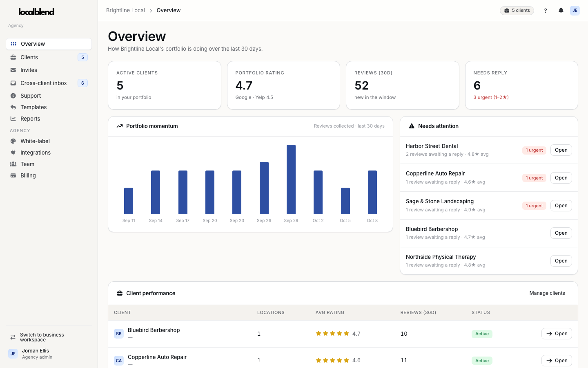Open Northside Physical Therapy attention item
588x368 pixels.
click(561, 261)
